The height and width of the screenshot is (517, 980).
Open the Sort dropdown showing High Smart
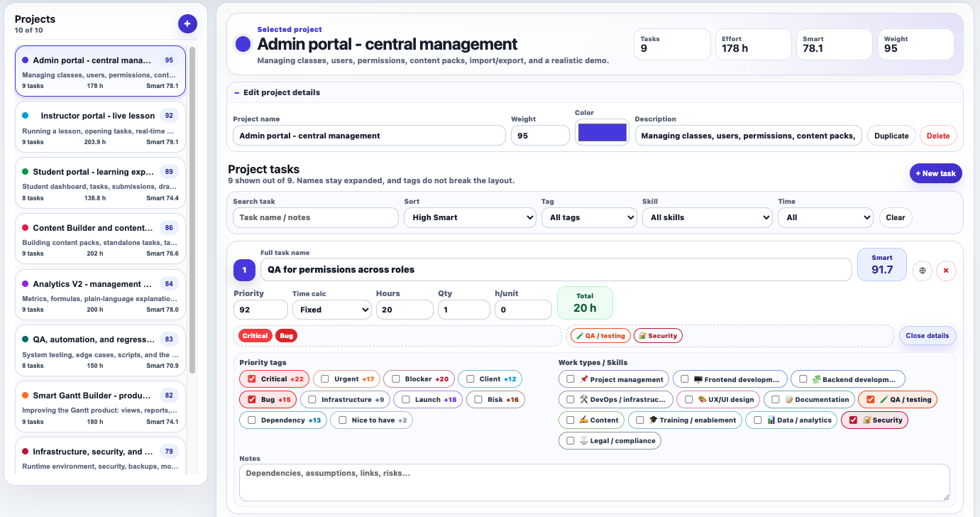[470, 217]
